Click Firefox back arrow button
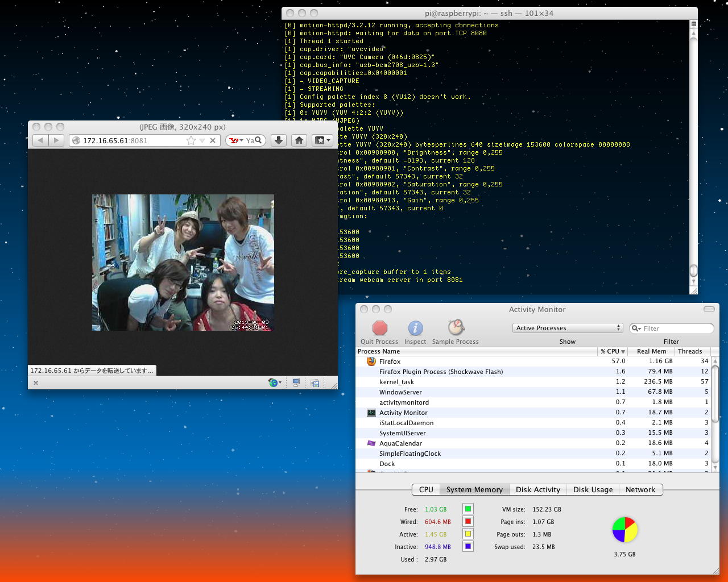Image resolution: width=728 pixels, height=582 pixels. pyautogui.click(x=40, y=140)
